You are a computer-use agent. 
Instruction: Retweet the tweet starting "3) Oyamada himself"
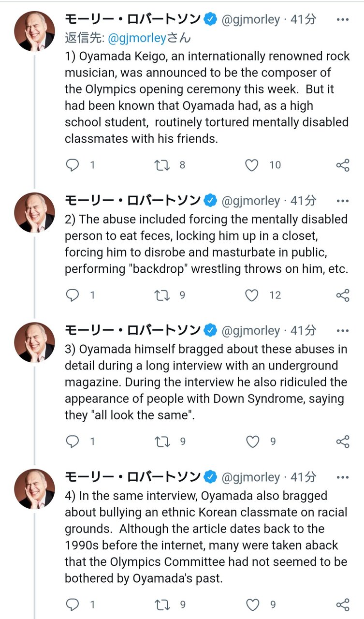click(161, 442)
